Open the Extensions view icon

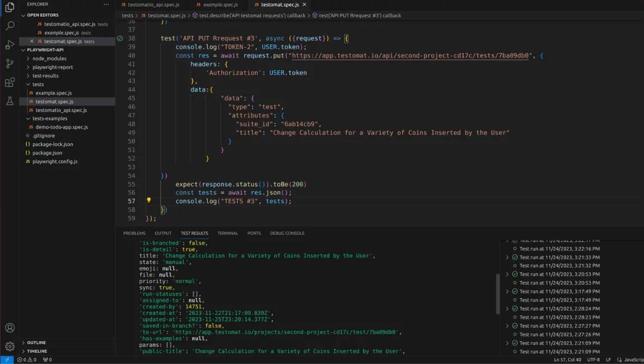point(10,82)
